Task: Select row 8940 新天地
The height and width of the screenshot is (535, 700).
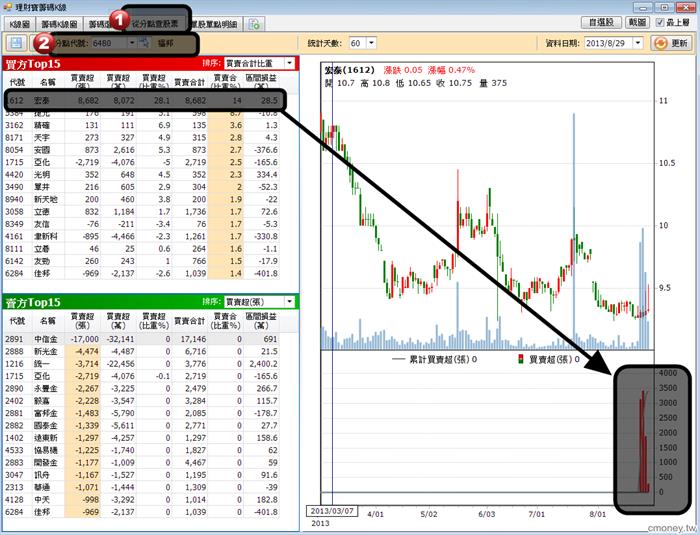Action: (142, 200)
